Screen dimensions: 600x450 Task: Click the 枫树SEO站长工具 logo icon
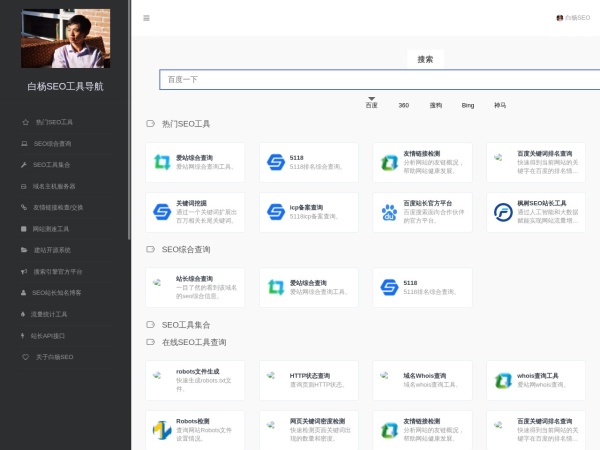503,212
